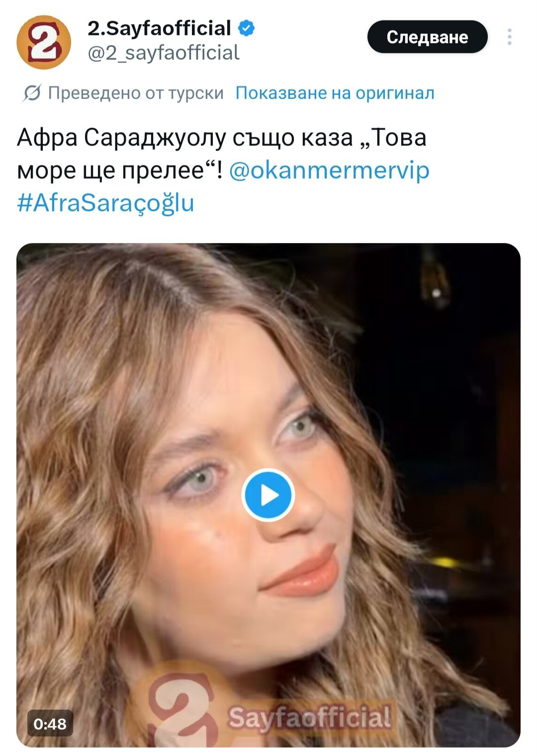Click the Sayfaofficial watermark text in the video

point(309,718)
